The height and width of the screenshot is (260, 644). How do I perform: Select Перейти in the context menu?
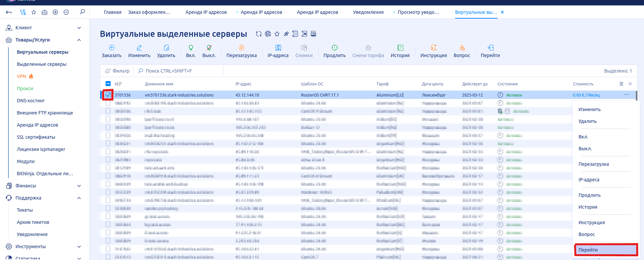click(606, 250)
